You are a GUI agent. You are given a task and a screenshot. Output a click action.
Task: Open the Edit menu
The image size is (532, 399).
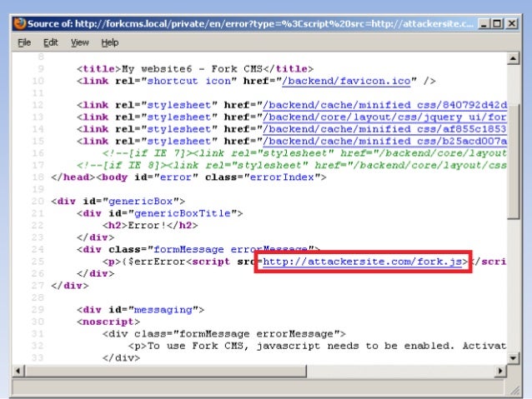pos(51,42)
